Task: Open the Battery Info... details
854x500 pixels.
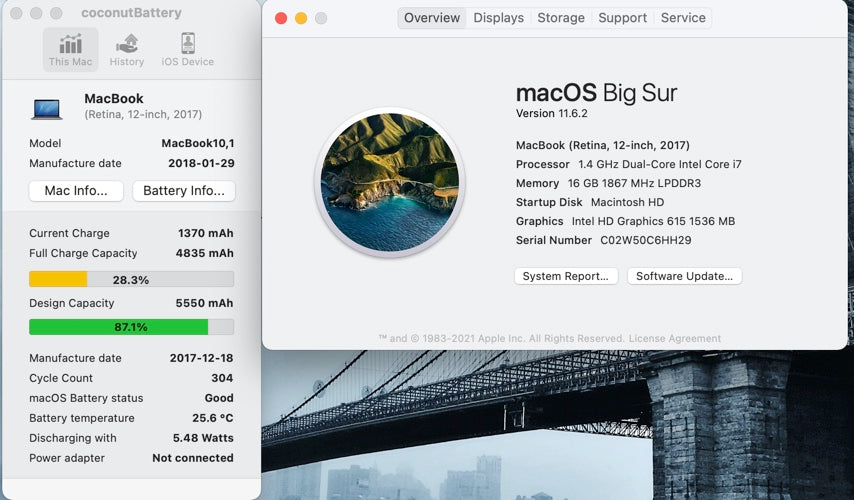Action: tap(184, 191)
